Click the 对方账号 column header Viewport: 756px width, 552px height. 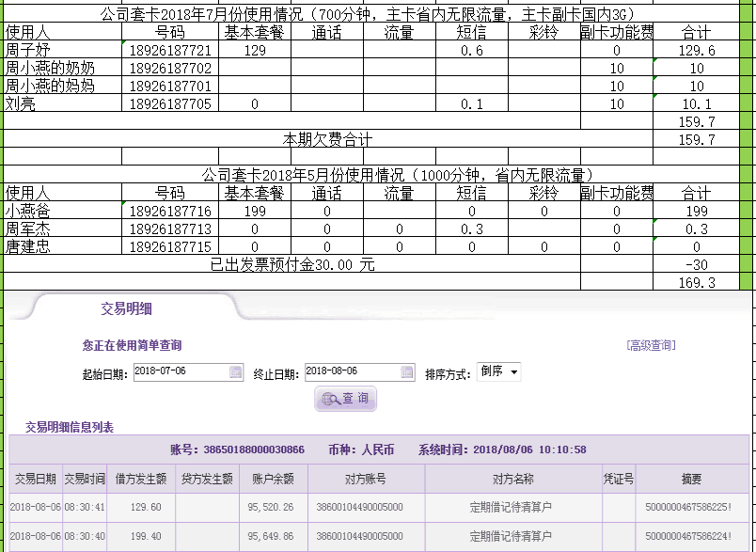click(x=365, y=479)
